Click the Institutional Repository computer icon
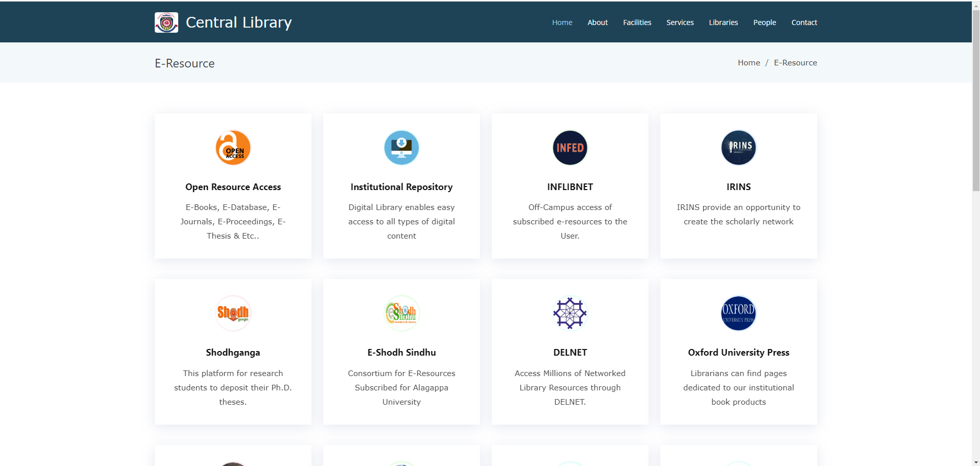980x466 pixels. (x=401, y=148)
